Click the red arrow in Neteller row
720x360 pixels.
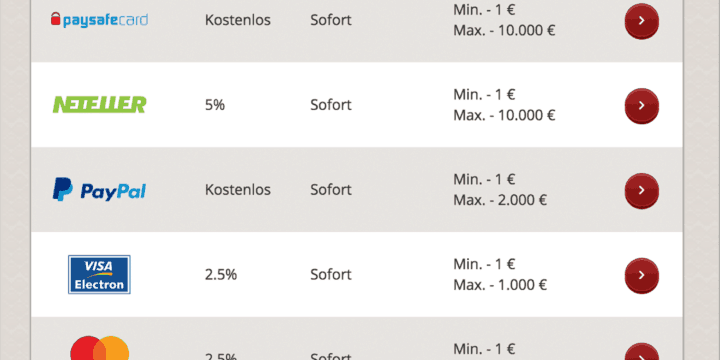coord(641,106)
